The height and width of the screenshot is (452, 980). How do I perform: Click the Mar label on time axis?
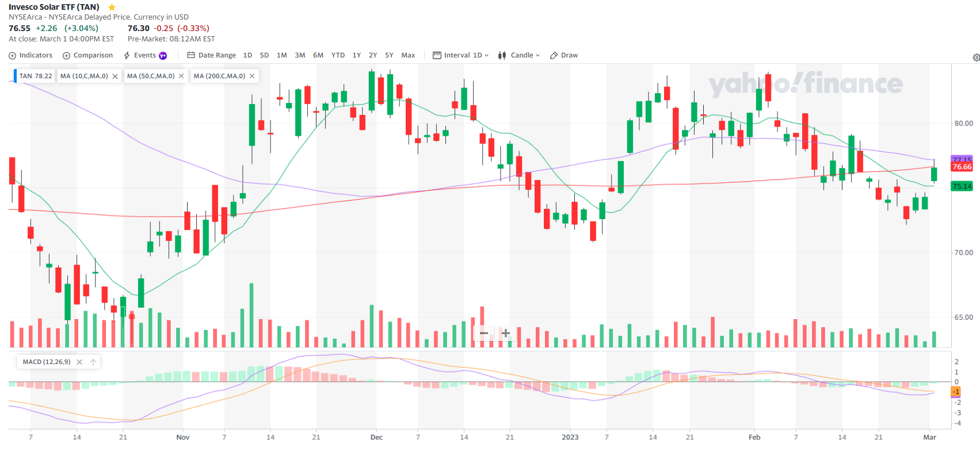(x=930, y=437)
